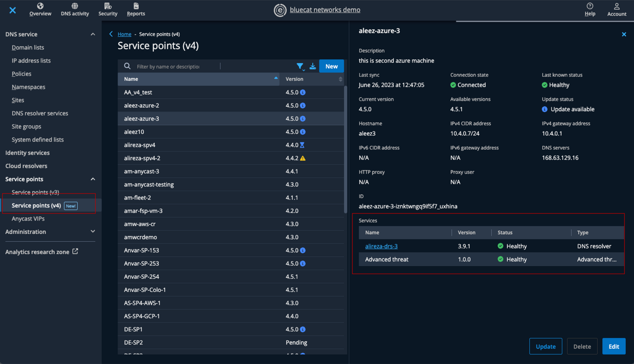Image resolution: width=634 pixels, height=364 pixels.
Task: Create a service point with New button
Action: 331,66
